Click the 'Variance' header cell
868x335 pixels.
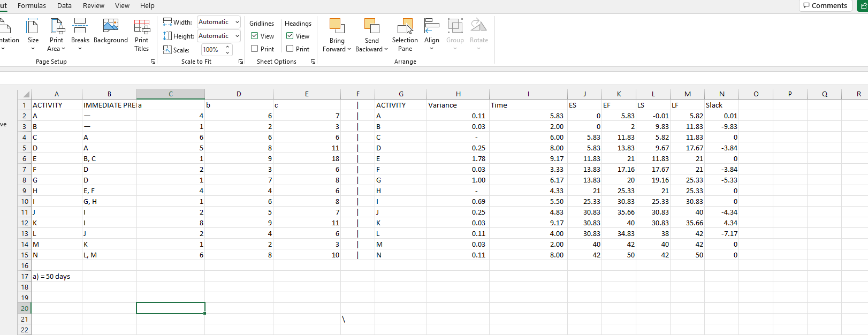point(458,105)
